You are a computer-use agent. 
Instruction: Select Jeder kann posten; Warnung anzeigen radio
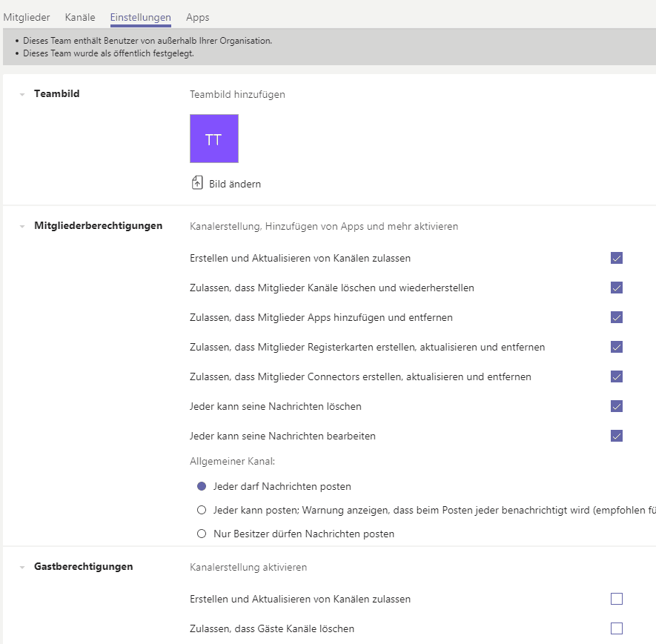202,510
